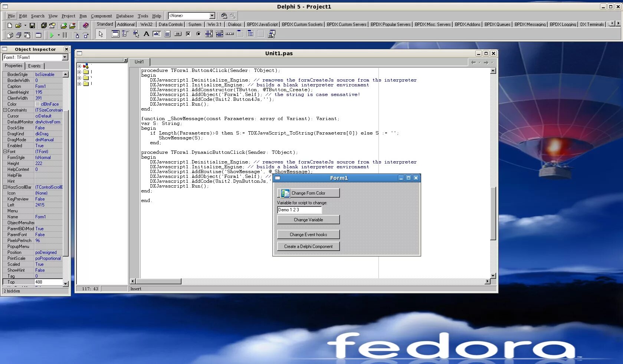Viewport: 623px width, 364px height.
Task: Click Create a Delphi Component button
Action: (x=308, y=246)
